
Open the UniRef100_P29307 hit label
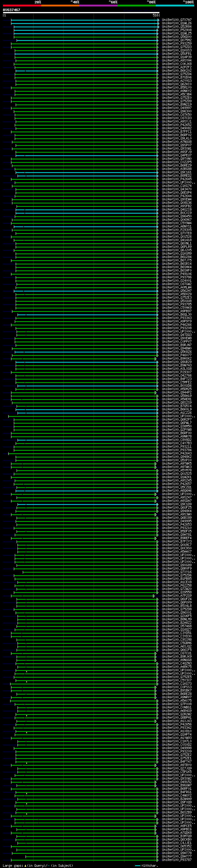177,372
